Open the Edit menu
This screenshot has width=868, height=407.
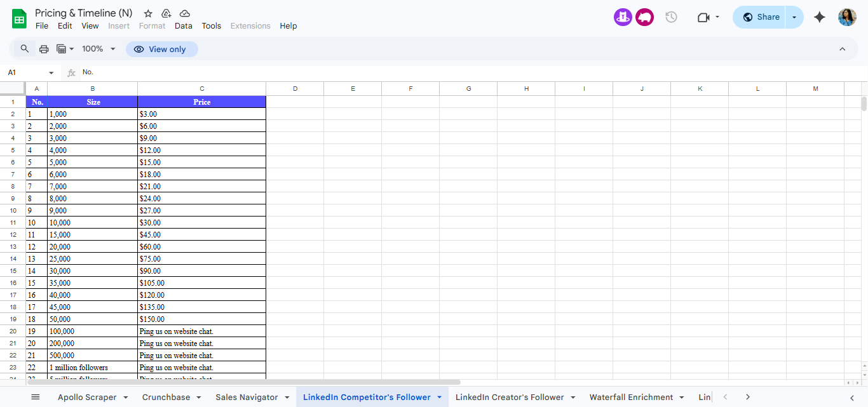coord(65,26)
